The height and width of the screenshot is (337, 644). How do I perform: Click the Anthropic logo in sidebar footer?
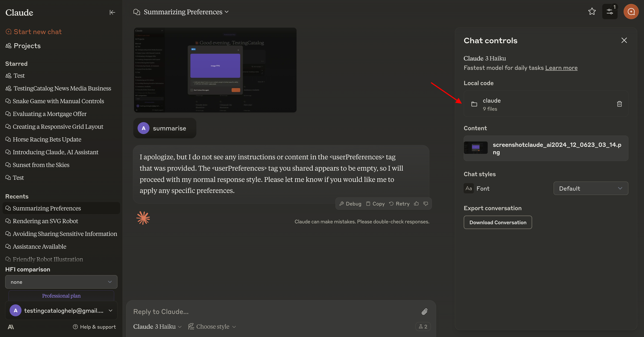11,327
